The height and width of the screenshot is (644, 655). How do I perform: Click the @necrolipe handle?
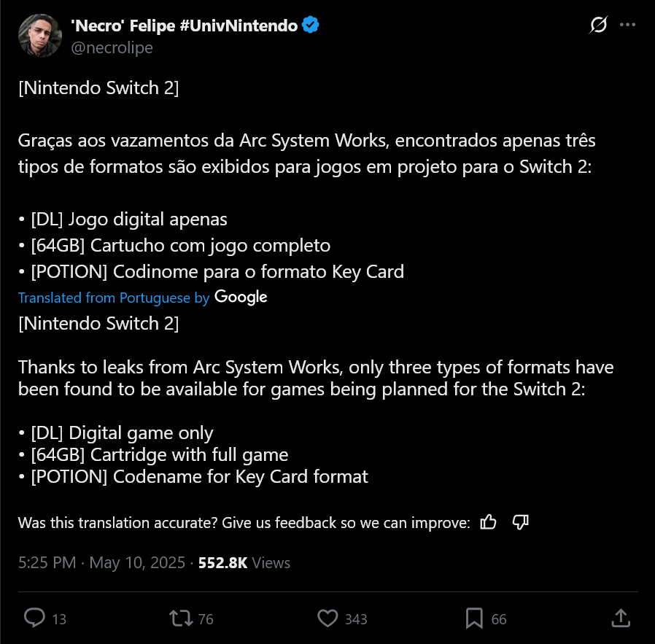[112, 47]
